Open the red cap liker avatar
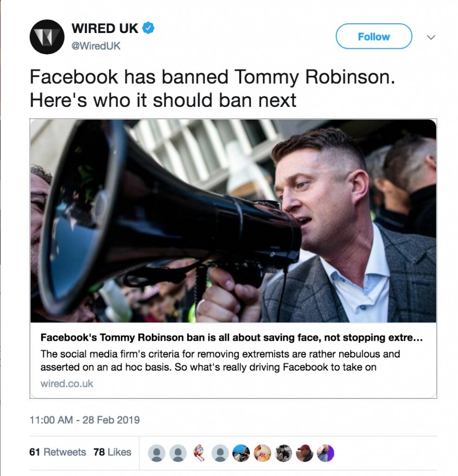 [305, 453]
